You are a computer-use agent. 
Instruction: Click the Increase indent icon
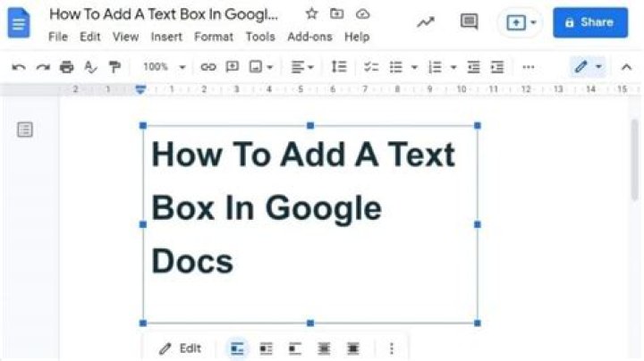[x=497, y=67]
